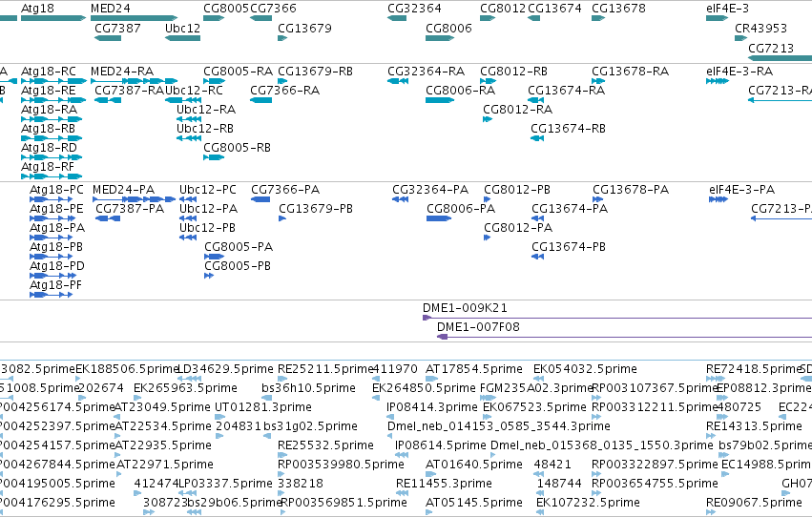Select the EK054032.5prime EST glyph
This screenshot has width=812, height=517.
[x=538, y=379]
